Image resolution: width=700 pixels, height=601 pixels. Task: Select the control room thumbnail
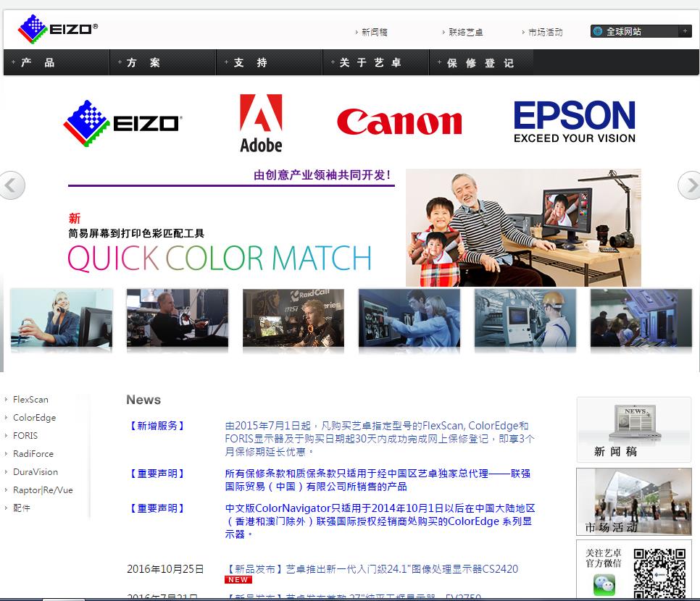[x=641, y=318]
